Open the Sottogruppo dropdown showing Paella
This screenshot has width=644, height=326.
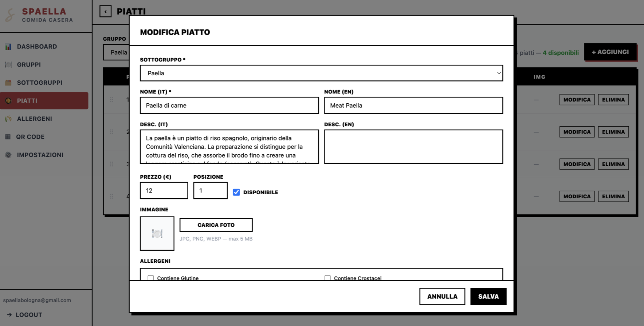(x=321, y=73)
